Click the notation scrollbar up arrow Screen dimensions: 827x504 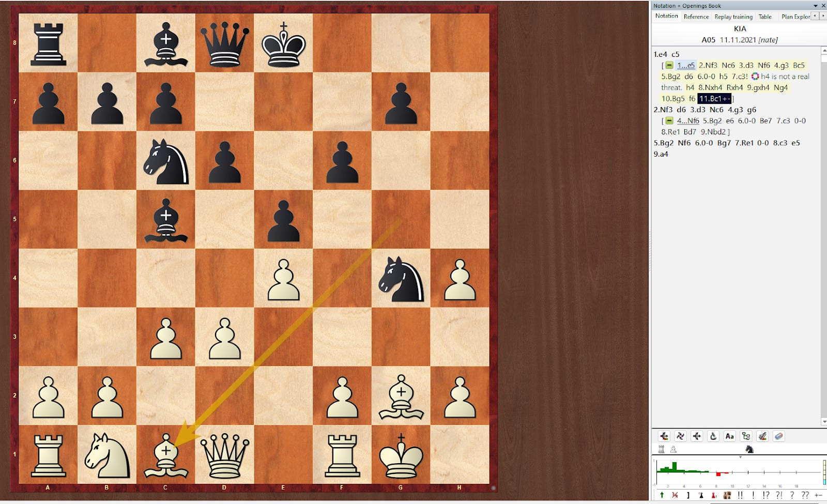click(823, 51)
